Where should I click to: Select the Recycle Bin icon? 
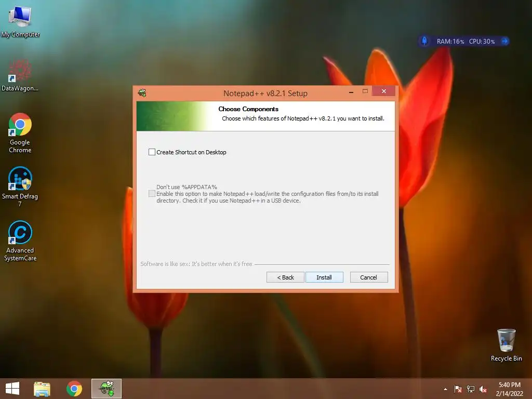506,345
